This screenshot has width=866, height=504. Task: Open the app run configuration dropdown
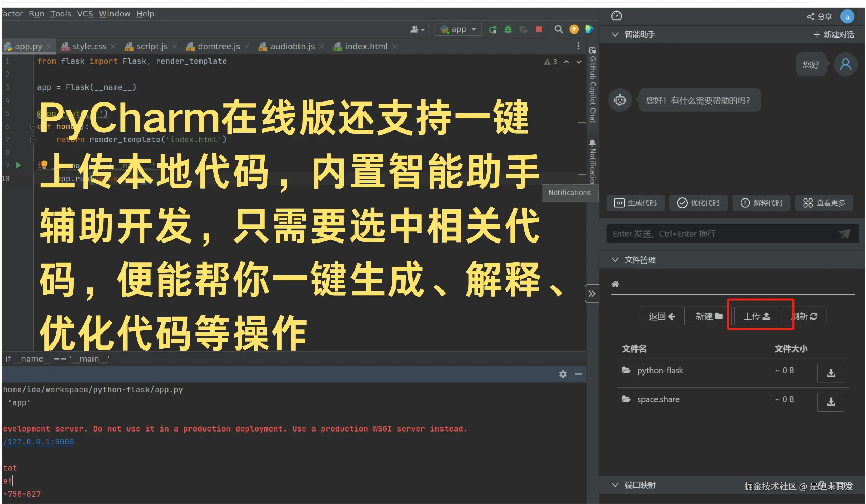pyautogui.click(x=458, y=29)
